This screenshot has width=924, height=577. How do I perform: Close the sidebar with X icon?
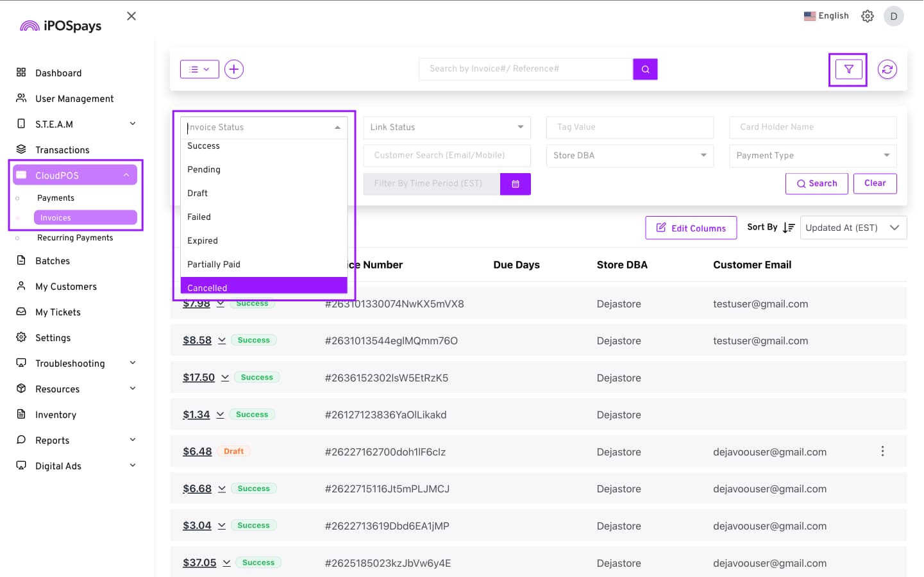coord(131,16)
